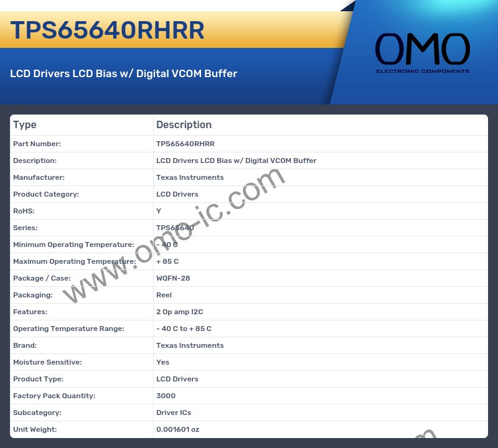Select the part number value TPS65640RHRR in table
Image resolution: width=498 pixels, height=448 pixels.
[186, 144]
